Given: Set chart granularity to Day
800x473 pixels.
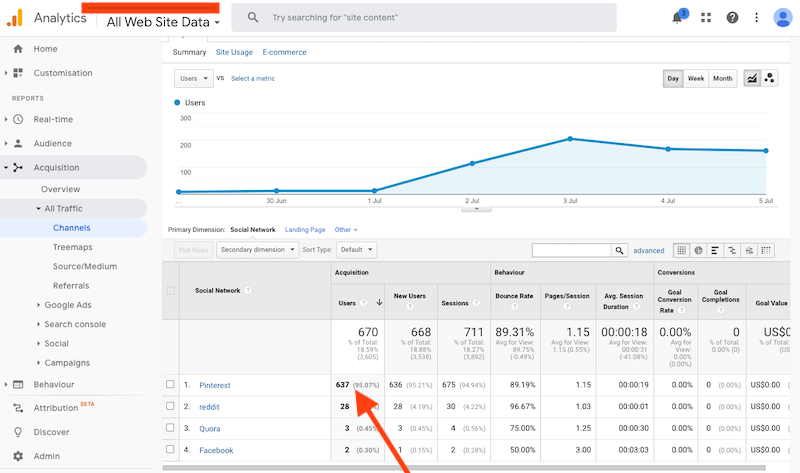Looking at the screenshot, I should [673, 79].
